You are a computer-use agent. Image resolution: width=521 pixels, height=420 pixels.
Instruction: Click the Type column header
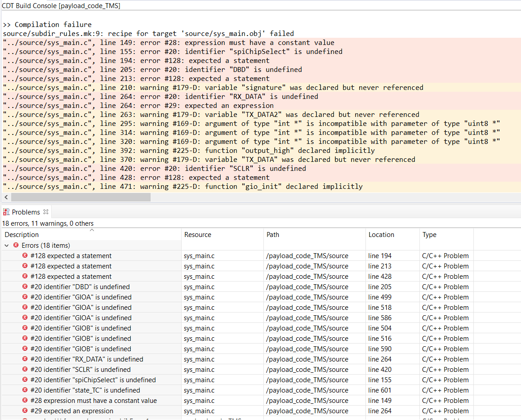pos(429,235)
